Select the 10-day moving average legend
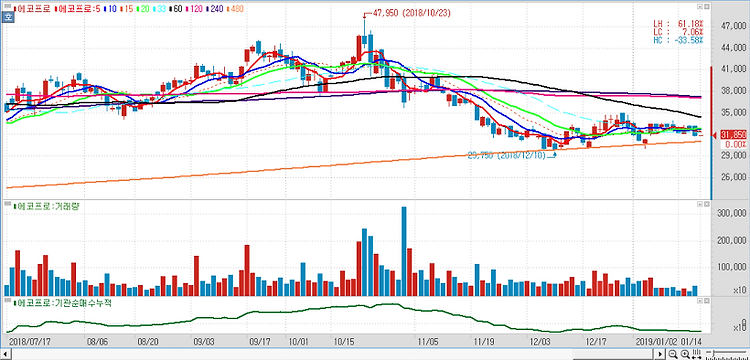 [111, 9]
